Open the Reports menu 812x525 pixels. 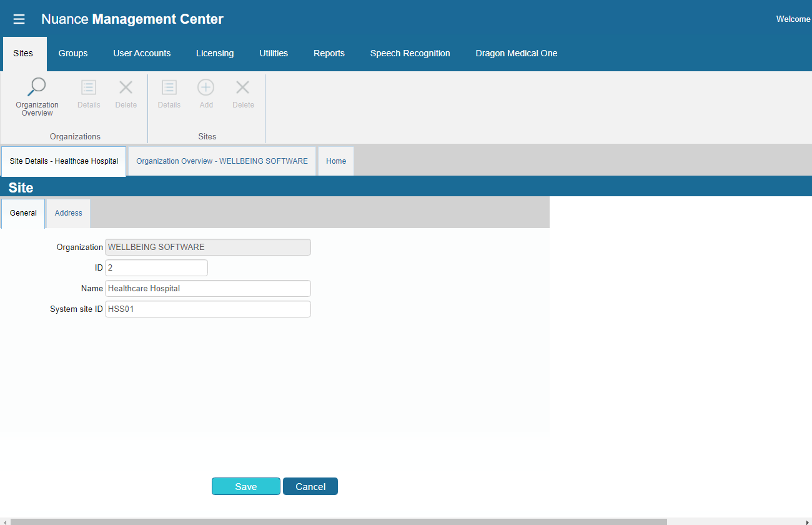pyautogui.click(x=329, y=53)
